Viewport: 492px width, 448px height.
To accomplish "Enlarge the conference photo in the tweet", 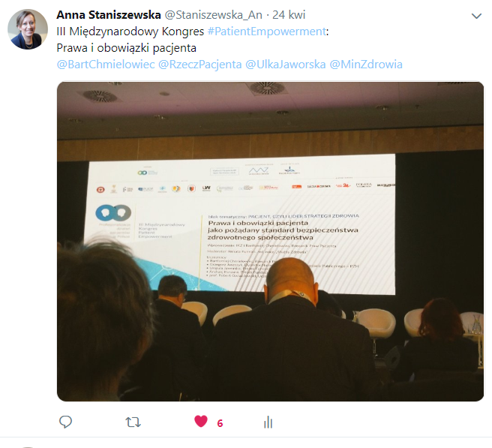I will [270, 241].
